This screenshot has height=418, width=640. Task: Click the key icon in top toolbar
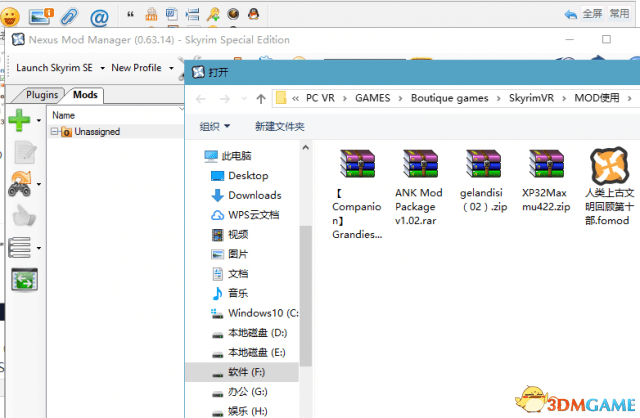213,14
